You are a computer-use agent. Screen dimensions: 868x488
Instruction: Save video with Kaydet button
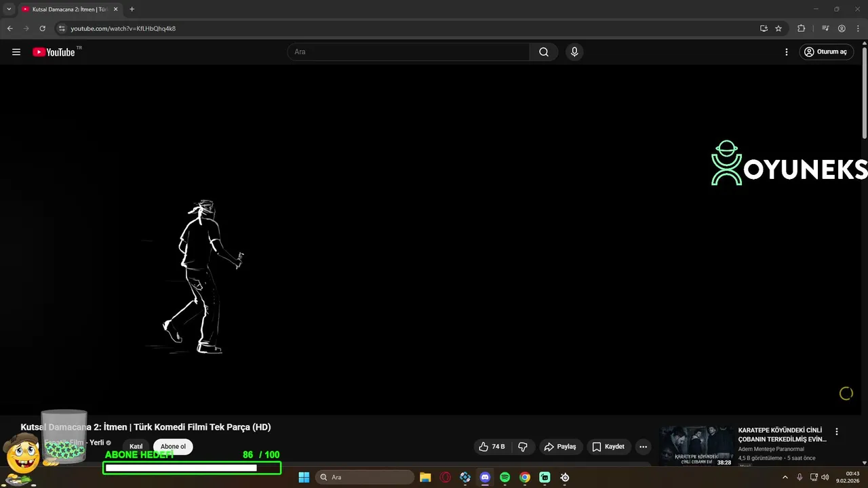608,447
